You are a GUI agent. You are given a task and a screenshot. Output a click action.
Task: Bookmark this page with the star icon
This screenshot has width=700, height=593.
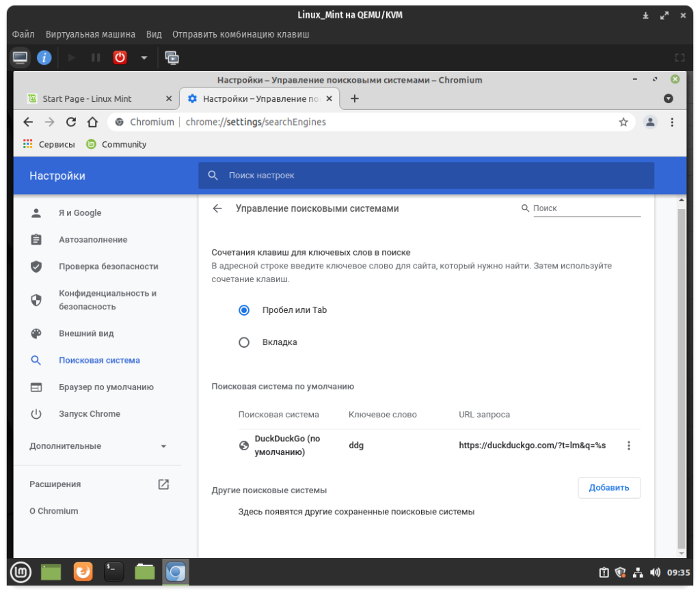click(x=623, y=122)
